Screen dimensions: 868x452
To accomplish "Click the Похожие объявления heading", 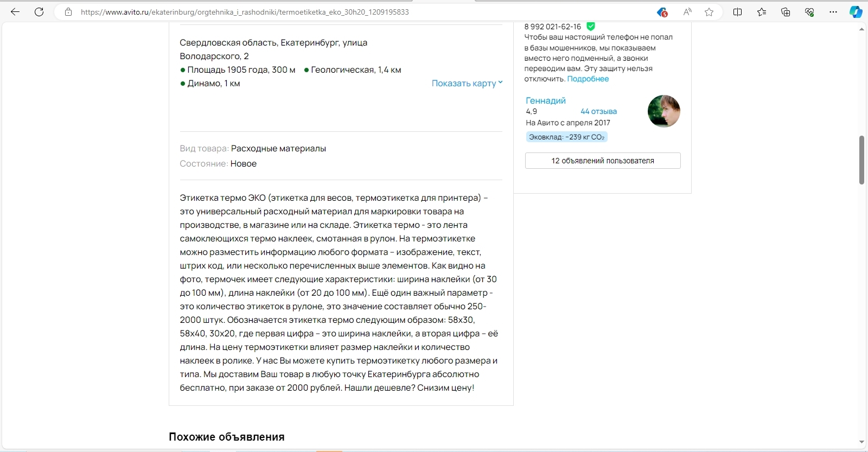I will tap(227, 437).
